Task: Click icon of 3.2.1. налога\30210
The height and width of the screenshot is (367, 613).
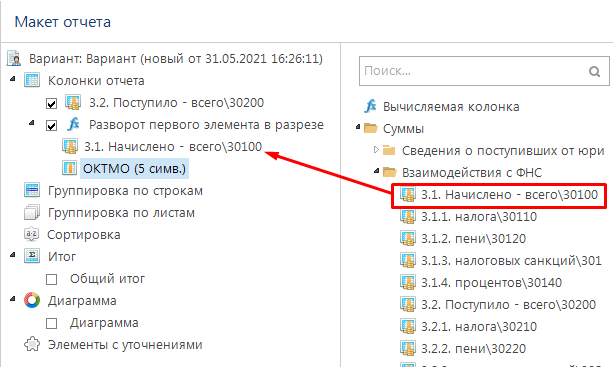Action: [x=408, y=326]
